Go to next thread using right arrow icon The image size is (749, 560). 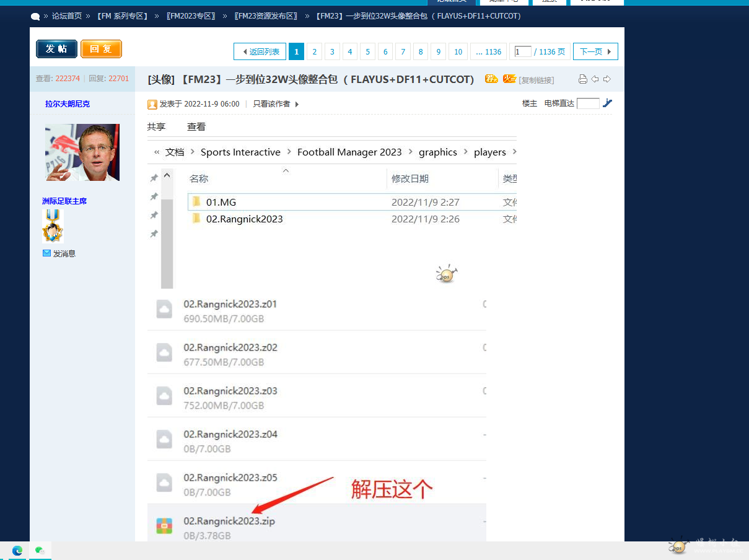tap(607, 79)
